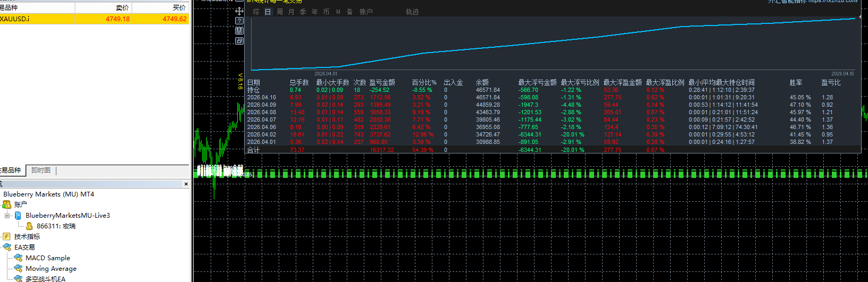The width and height of the screenshot is (868, 282).
Task: Click the restore-window icon beside the chart
Action: coord(239,41)
